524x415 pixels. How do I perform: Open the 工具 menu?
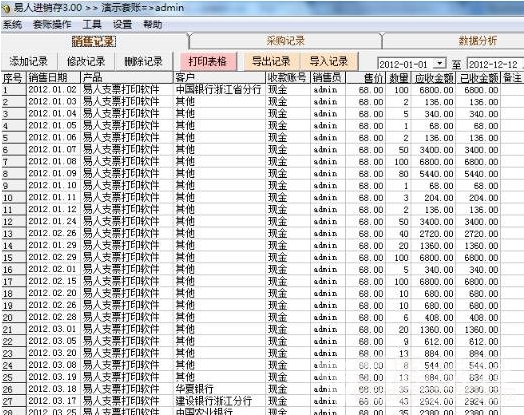(x=92, y=25)
